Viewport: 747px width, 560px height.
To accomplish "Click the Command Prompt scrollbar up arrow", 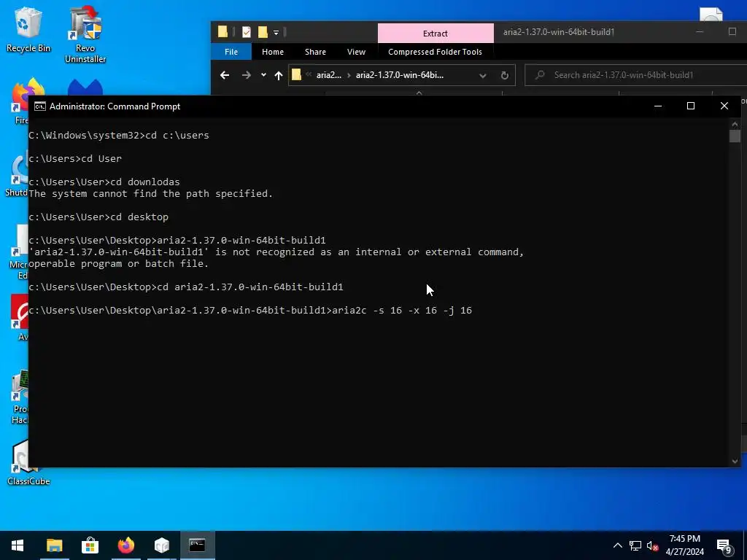I will pyautogui.click(x=735, y=124).
